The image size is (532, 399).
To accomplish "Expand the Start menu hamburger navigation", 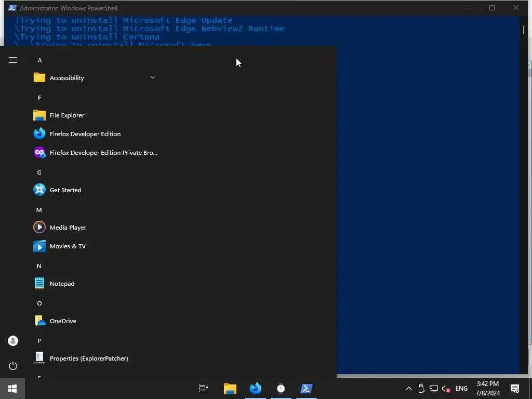I will tap(13, 60).
